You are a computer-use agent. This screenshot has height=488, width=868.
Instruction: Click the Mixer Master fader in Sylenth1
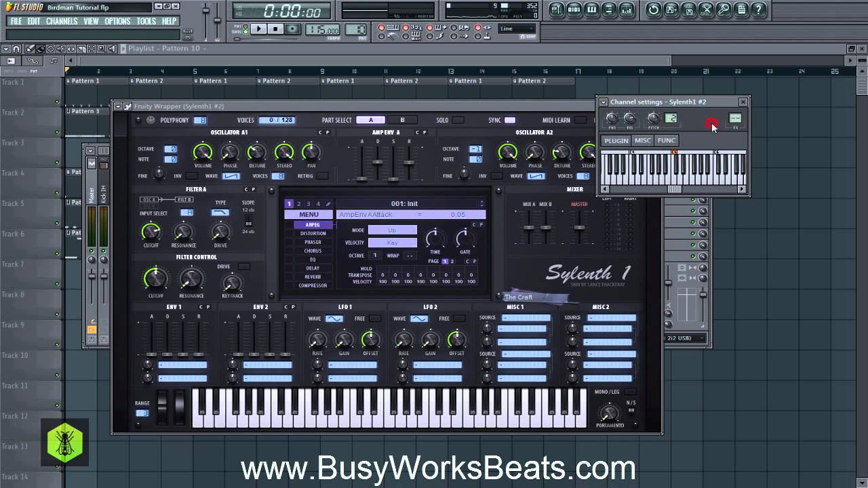(578, 227)
